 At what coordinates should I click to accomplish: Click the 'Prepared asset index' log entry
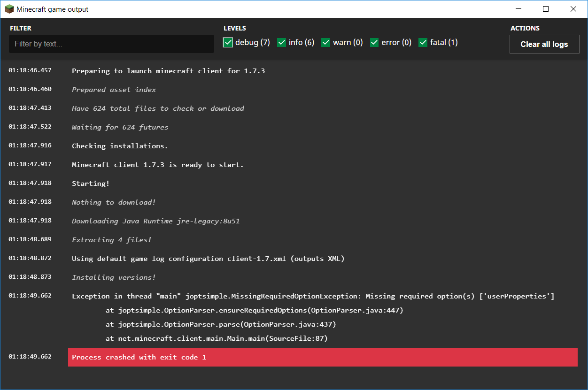coord(114,90)
